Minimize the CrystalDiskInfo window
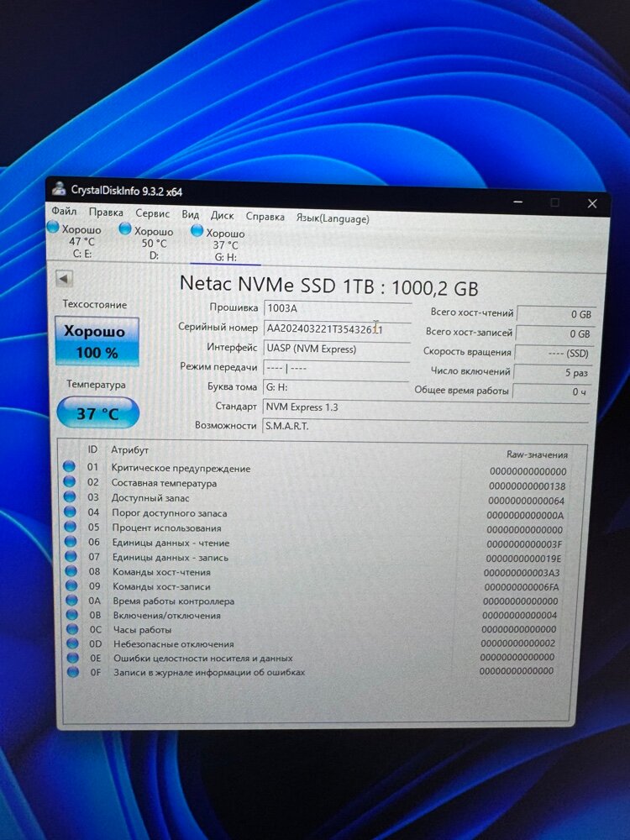 pyautogui.click(x=517, y=202)
